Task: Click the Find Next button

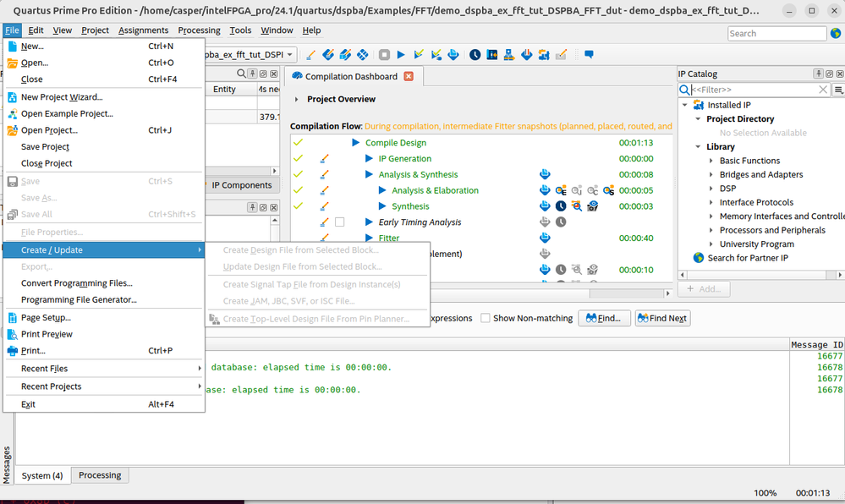Action: (662, 318)
